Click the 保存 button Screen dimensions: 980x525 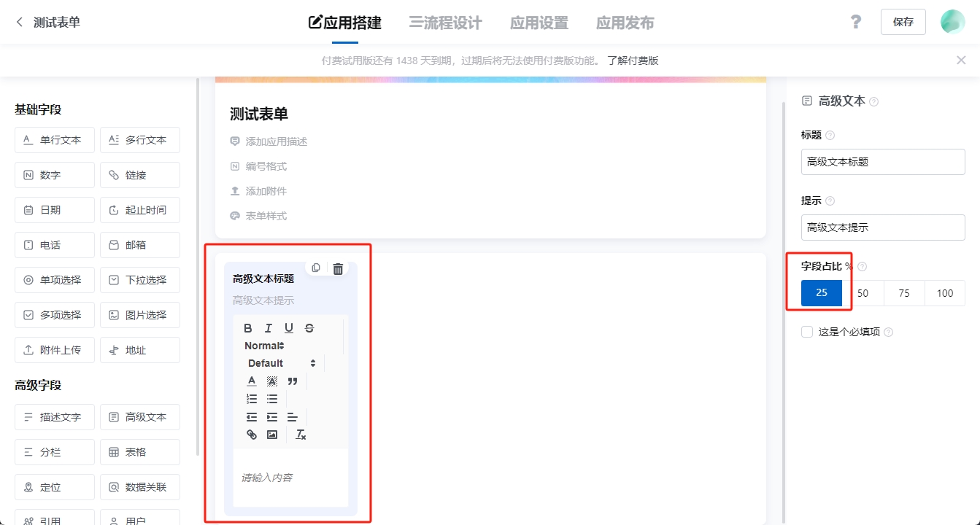903,22
